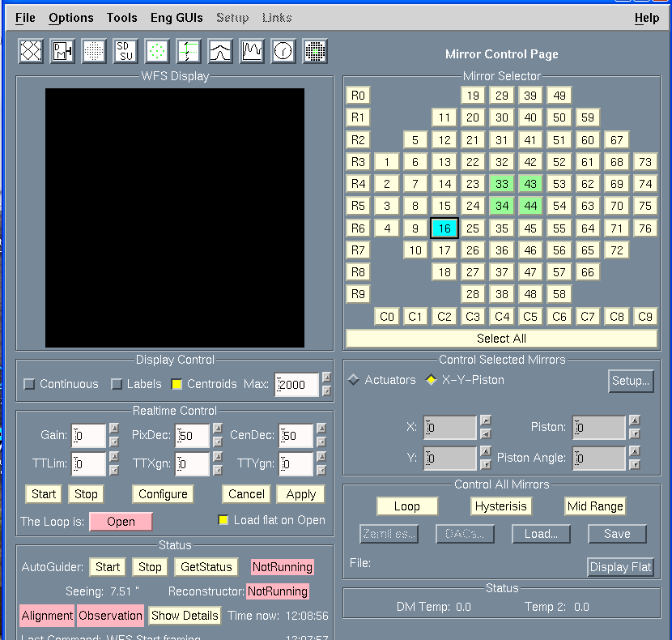Click the bell curve toolbar icon
Viewport: 672px width, 640px height.
coord(220,52)
